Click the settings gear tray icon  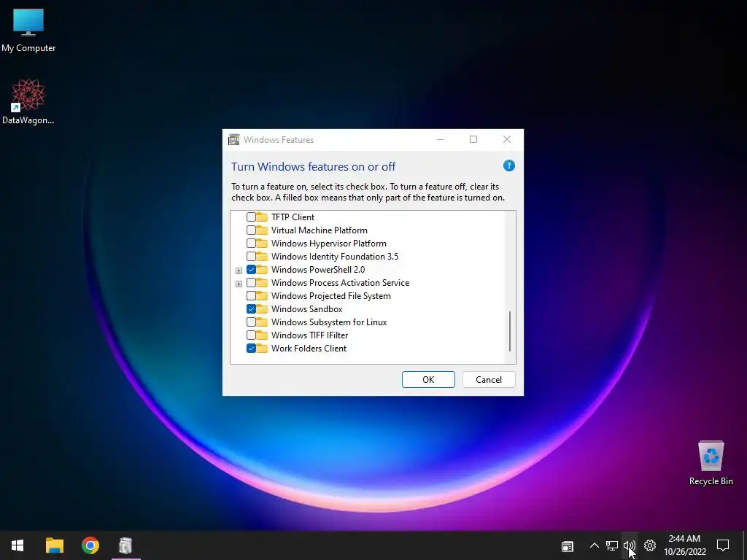(650, 545)
